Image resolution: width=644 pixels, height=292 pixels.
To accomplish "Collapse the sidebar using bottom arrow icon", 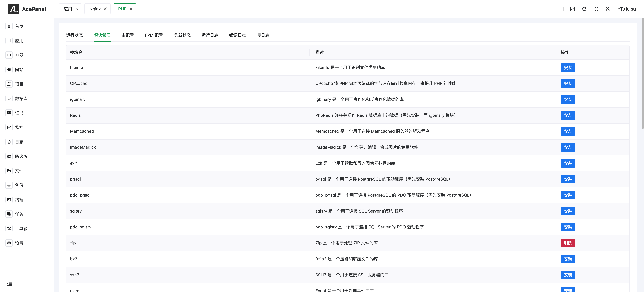I will [9, 283].
